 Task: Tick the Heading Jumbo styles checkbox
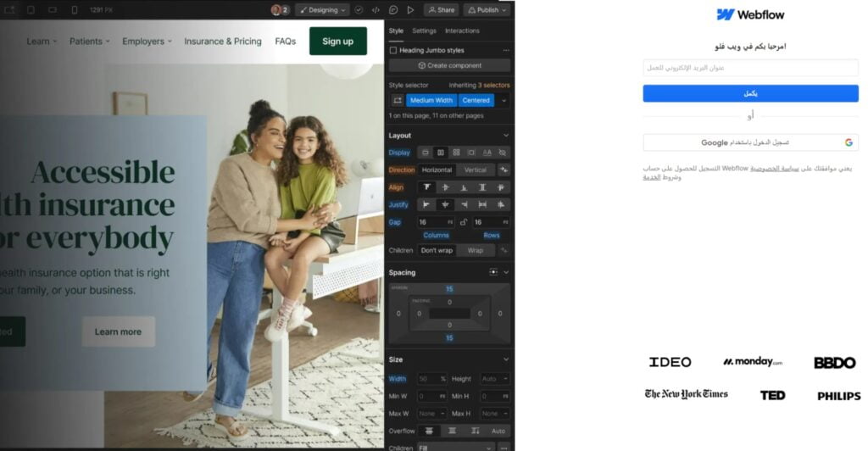(393, 50)
